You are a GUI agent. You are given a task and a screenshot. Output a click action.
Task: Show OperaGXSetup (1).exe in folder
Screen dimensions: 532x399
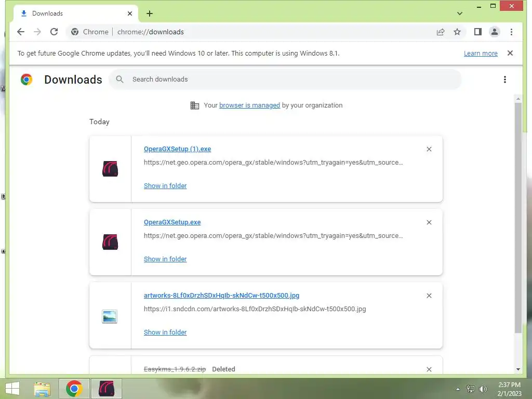(165, 185)
